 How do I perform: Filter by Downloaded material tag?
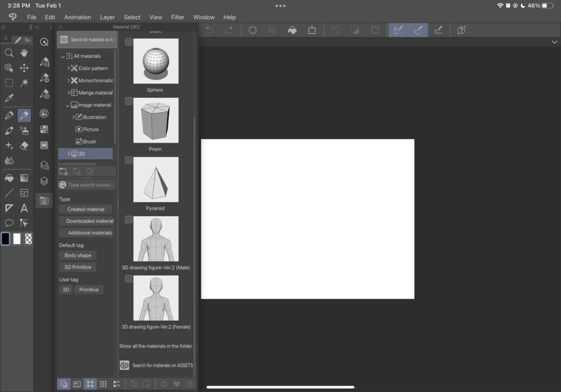(x=87, y=221)
